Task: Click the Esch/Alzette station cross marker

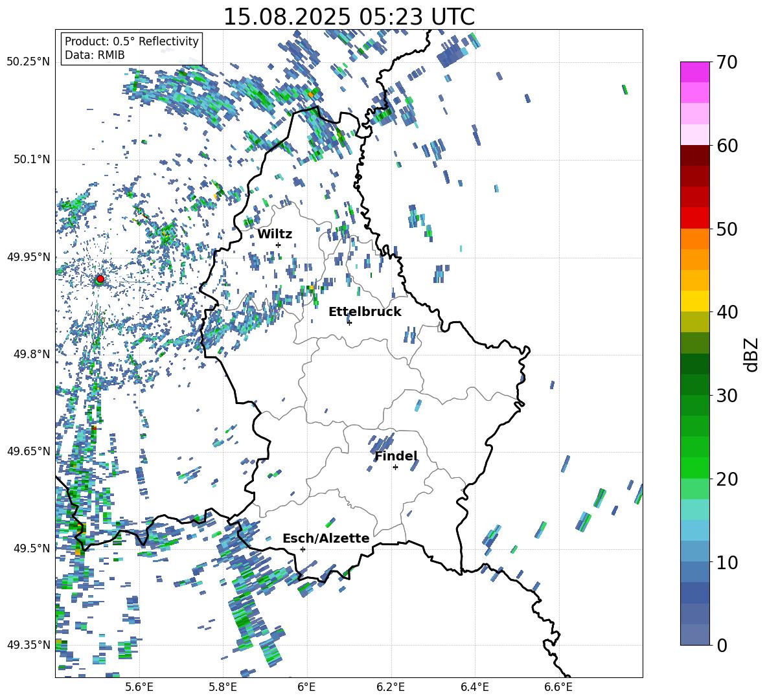Action: coord(303,549)
